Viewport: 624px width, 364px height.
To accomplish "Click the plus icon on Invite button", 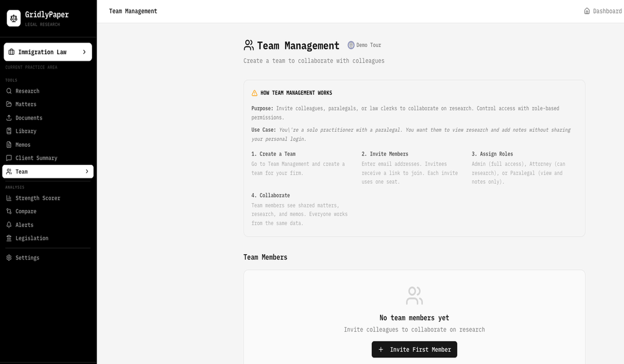I will pos(381,349).
